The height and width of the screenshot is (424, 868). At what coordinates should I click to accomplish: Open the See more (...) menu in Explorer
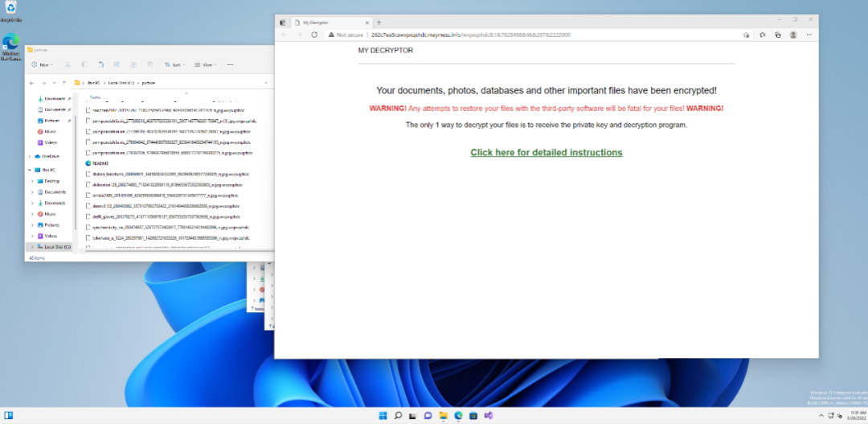click(231, 65)
